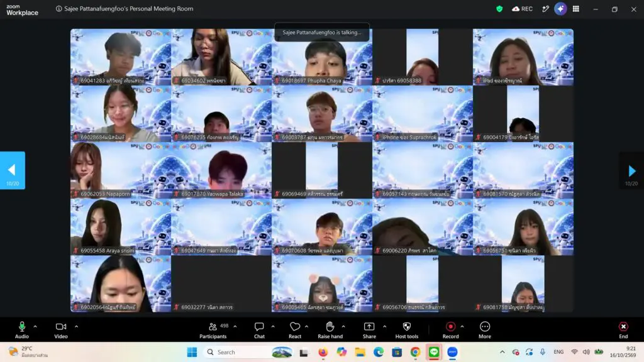The width and height of the screenshot is (644, 362).
Task: Open Google Chrome from the taskbar
Action: coord(415,352)
